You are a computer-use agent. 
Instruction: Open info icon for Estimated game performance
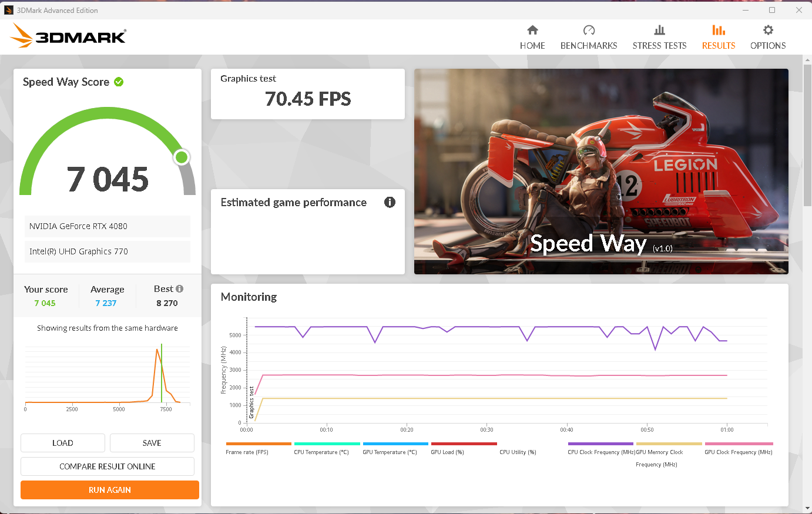point(390,202)
